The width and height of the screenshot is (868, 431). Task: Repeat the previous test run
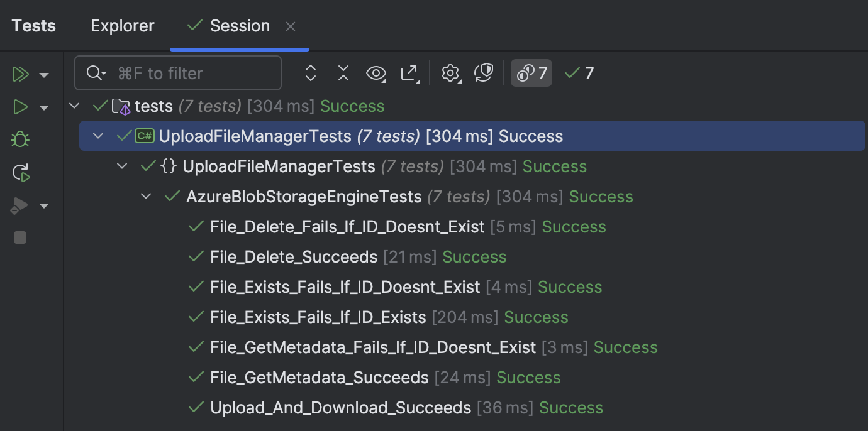coord(20,173)
